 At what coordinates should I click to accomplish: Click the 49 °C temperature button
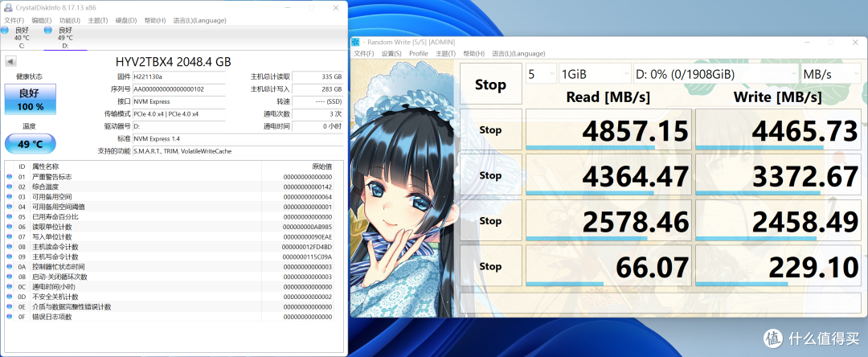click(x=31, y=144)
